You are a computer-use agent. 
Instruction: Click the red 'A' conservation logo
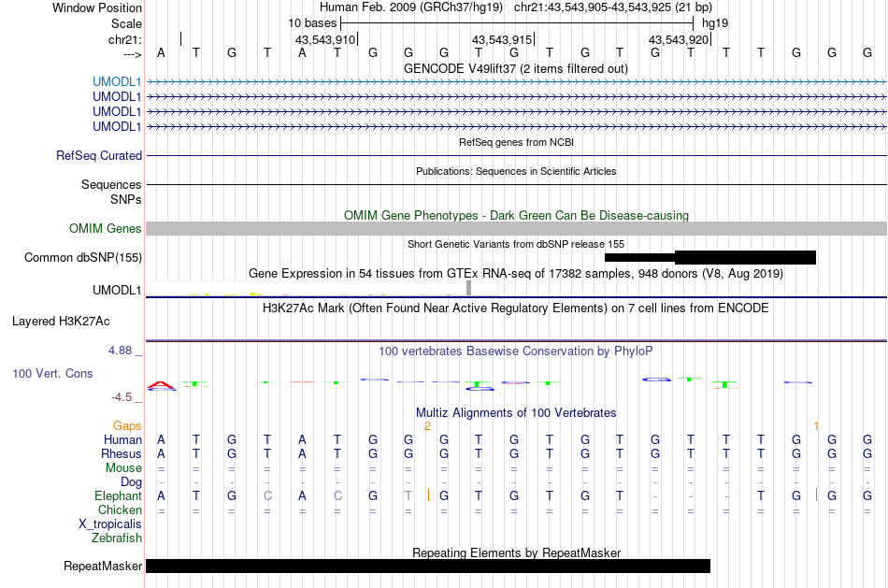[x=162, y=386]
